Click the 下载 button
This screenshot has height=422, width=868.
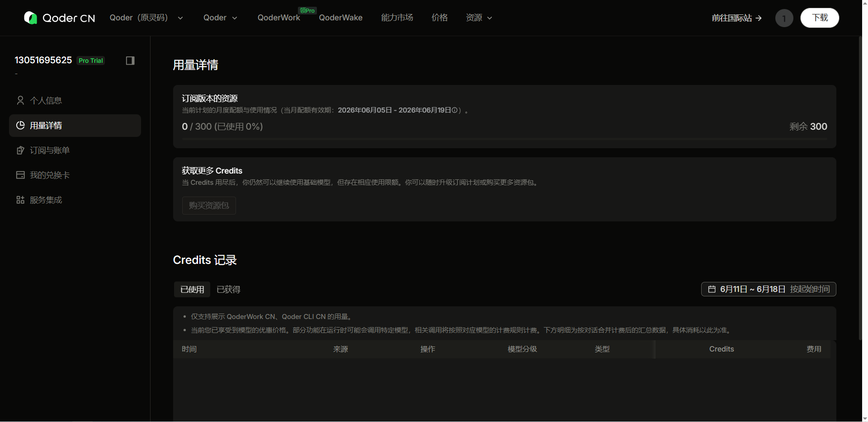point(820,18)
